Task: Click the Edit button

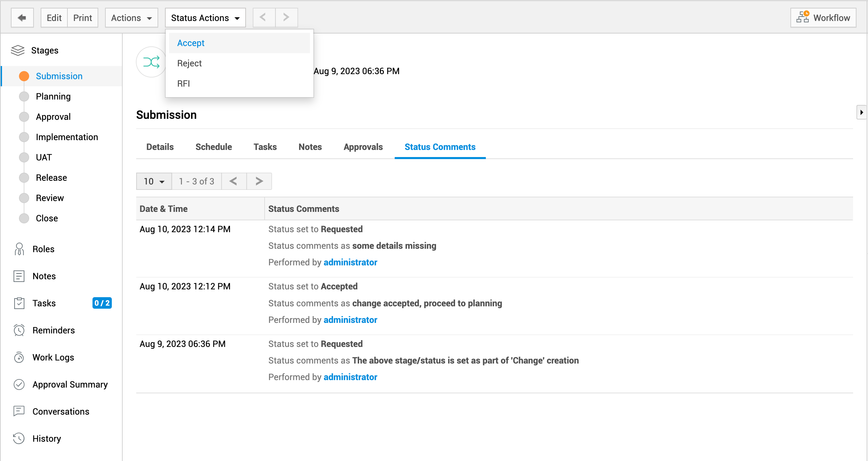Action: [x=54, y=18]
